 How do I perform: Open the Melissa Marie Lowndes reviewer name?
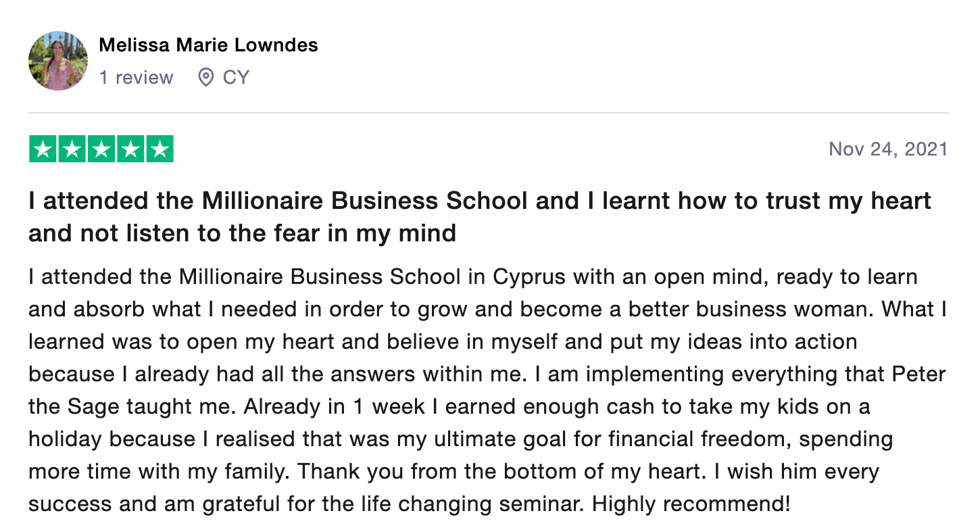pyautogui.click(x=208, y=45)
